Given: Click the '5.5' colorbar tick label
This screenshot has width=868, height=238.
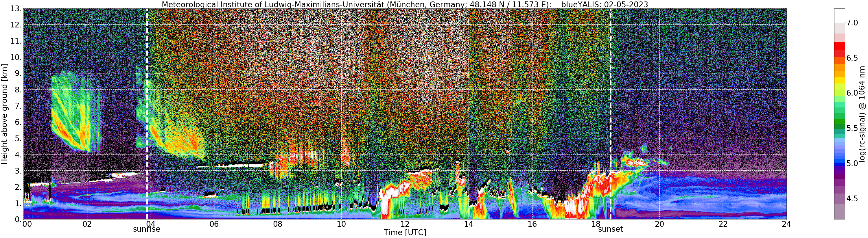Looking at the screenshot, I should click(852, 128).
